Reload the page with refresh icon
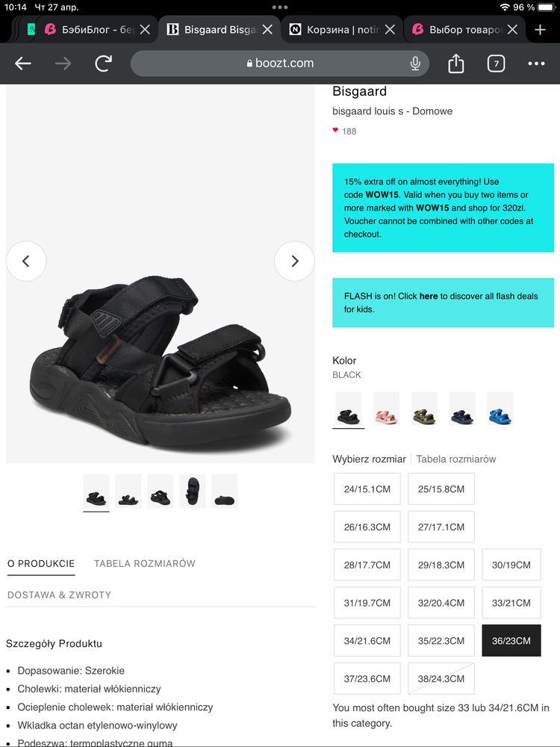560x747 pixels. [103, 63]
